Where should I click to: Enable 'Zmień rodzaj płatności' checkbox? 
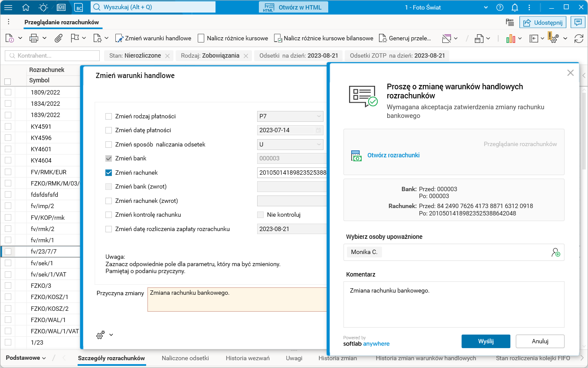pos(109,116)
